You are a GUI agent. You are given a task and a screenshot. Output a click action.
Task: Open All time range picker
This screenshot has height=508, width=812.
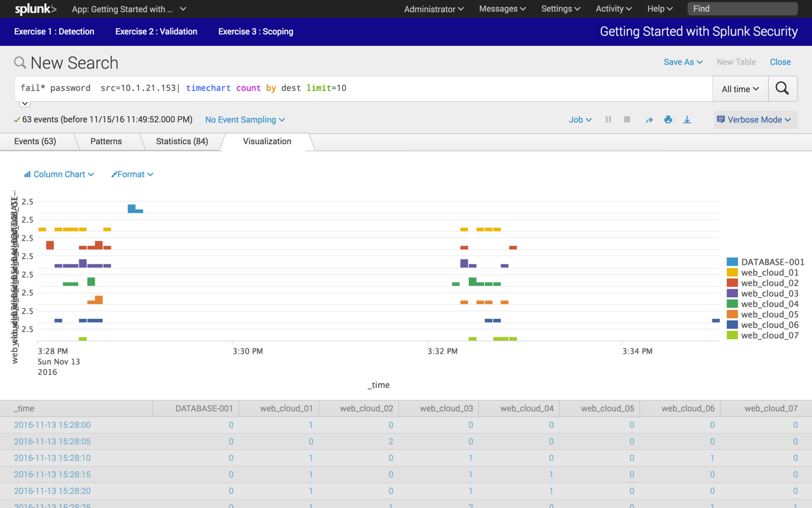click(x=740, y=89)
